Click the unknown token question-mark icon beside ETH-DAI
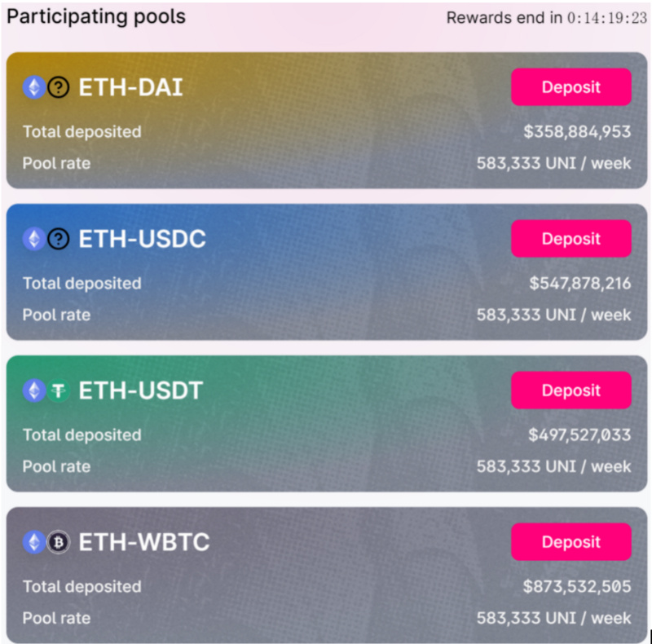Image resolution: width=652 pixels, height=644 pixels. [x=58, y=87]
